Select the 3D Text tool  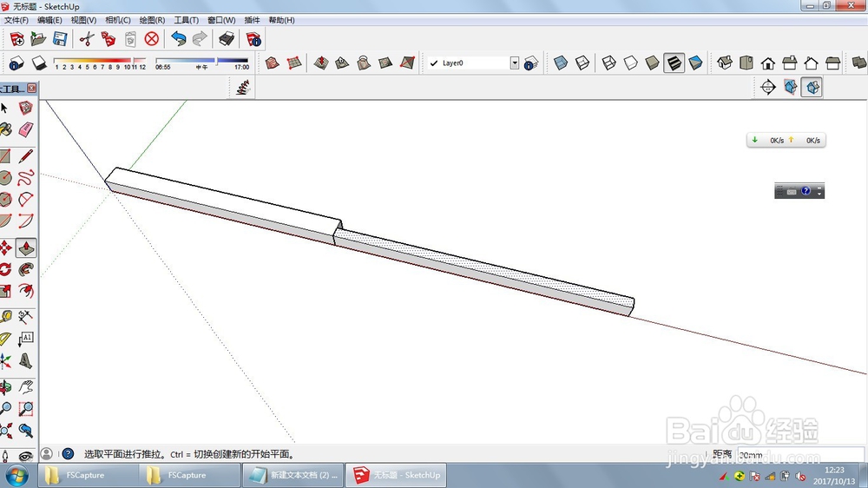click(x=25, y=360)
